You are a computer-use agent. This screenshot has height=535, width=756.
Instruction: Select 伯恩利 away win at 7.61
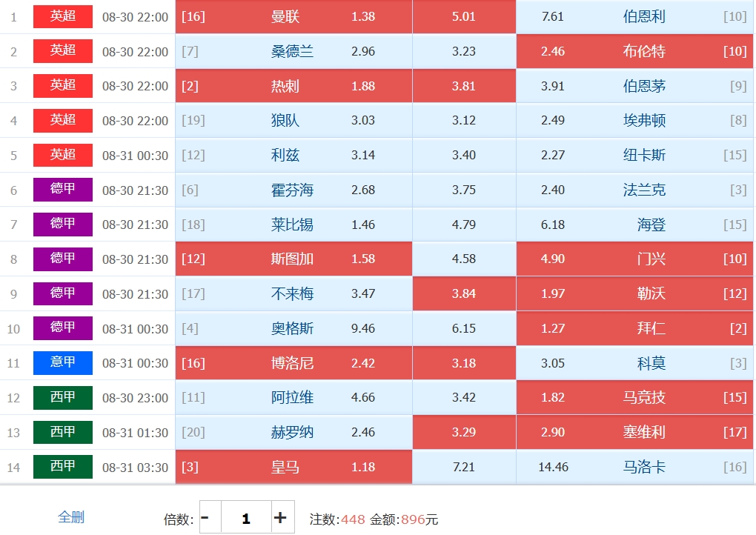tap(634, 16)
